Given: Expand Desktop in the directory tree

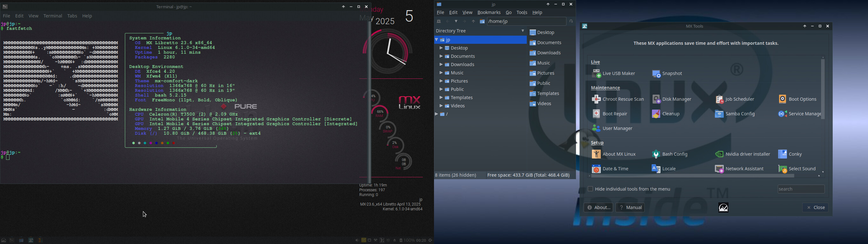Looking at the screenshot, I should click(441, 48).
